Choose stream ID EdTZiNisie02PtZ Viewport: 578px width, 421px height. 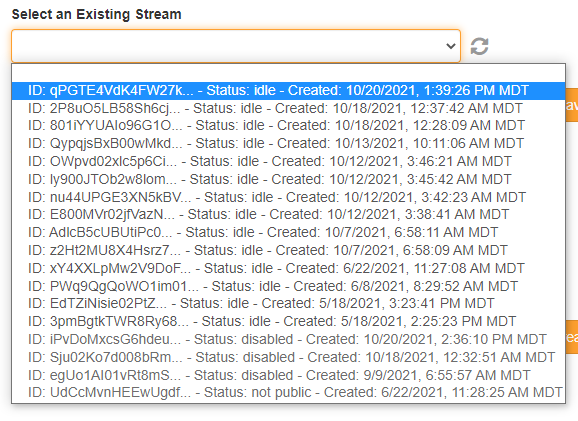[288, 303]
